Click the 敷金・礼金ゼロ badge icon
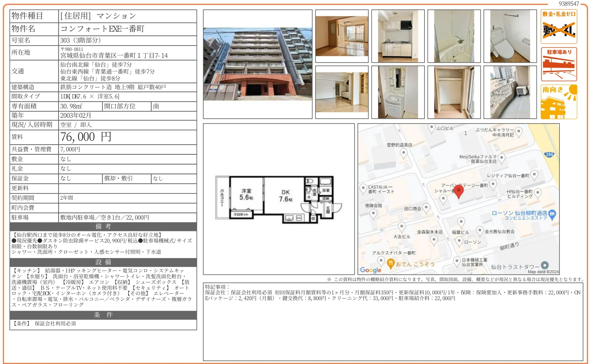 point(559,26)
